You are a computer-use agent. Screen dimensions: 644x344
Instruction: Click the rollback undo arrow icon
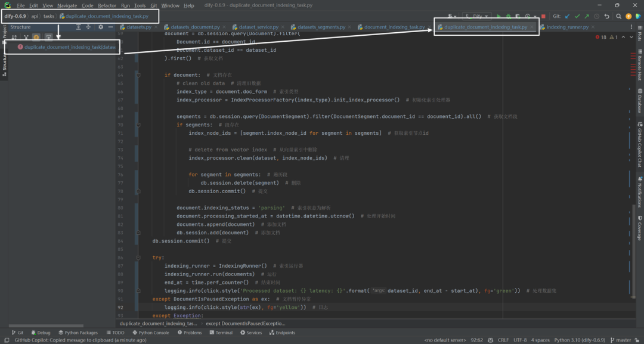click(606, 17)
